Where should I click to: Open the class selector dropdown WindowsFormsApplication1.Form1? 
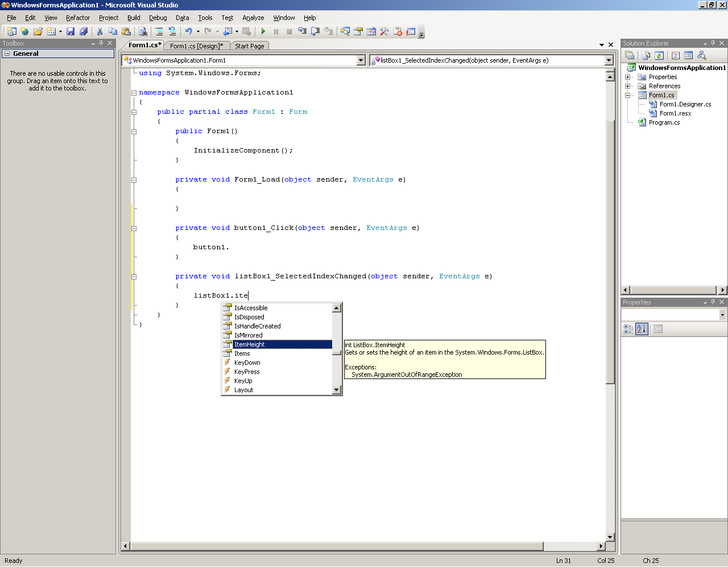361,60
